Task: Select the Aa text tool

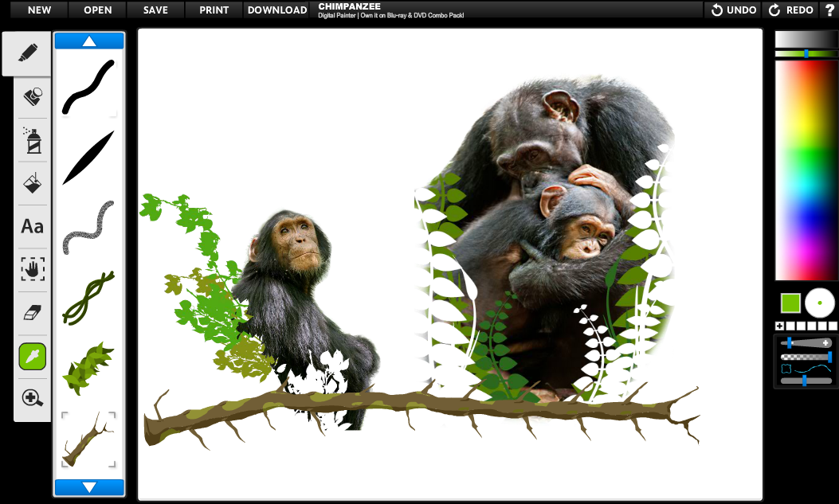Action: point(33,227)
